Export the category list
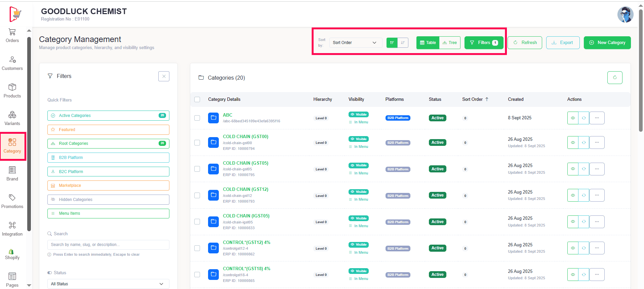 click(x=563, y=43)
